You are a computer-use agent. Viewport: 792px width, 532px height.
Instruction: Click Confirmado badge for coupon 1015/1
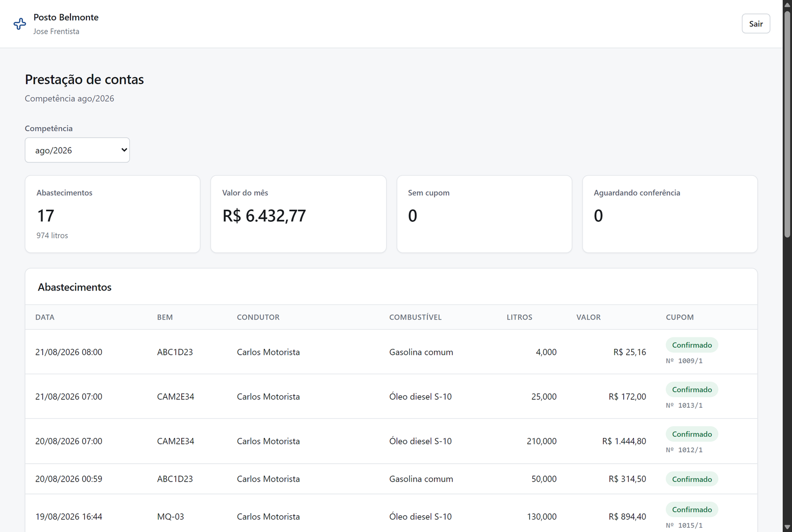692,510
